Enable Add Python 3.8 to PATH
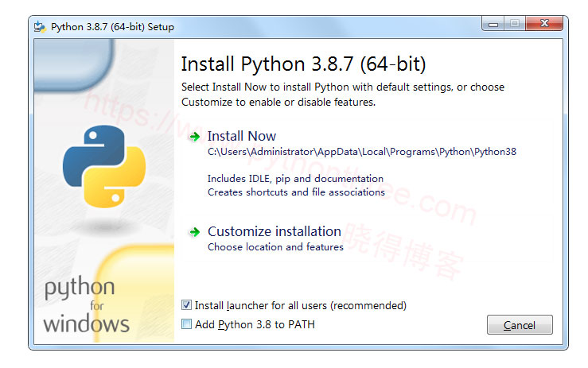The image size is (588, 368). point(186,323)
